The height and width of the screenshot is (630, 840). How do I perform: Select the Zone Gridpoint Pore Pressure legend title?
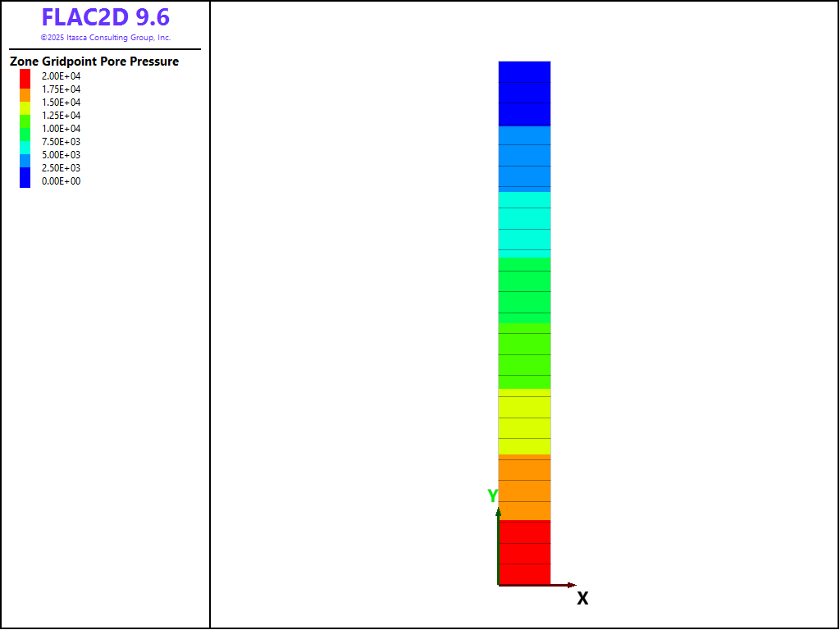tap(94, 62)
